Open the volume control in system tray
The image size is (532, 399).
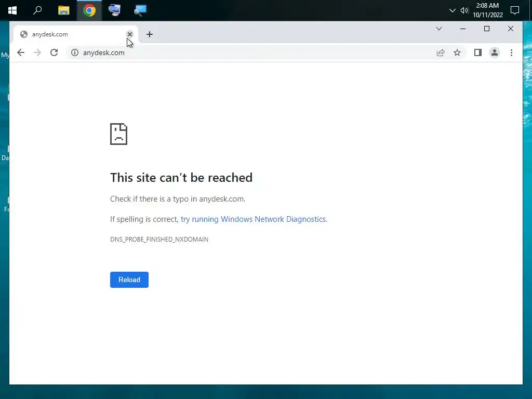click(464, 10)
